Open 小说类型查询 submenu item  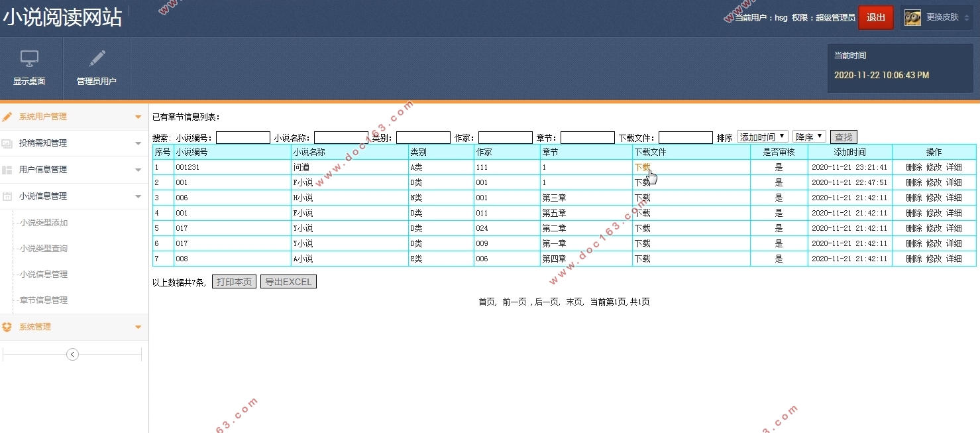(43, 249)
